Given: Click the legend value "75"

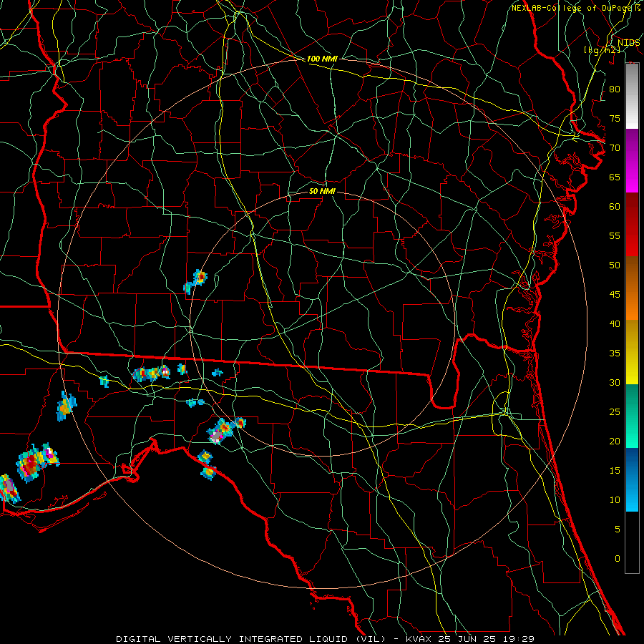Looking at the screenshot, I should point(615,119).
